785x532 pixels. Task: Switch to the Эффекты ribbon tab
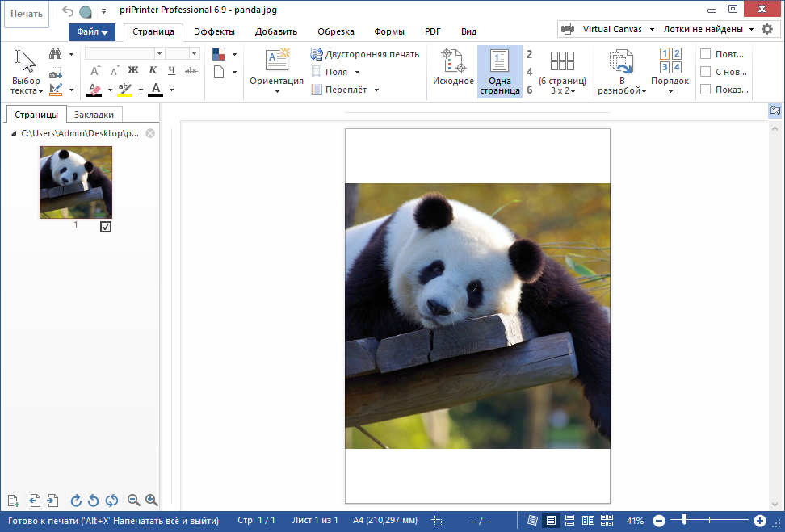pyautogui.click(x=215, y=31)
